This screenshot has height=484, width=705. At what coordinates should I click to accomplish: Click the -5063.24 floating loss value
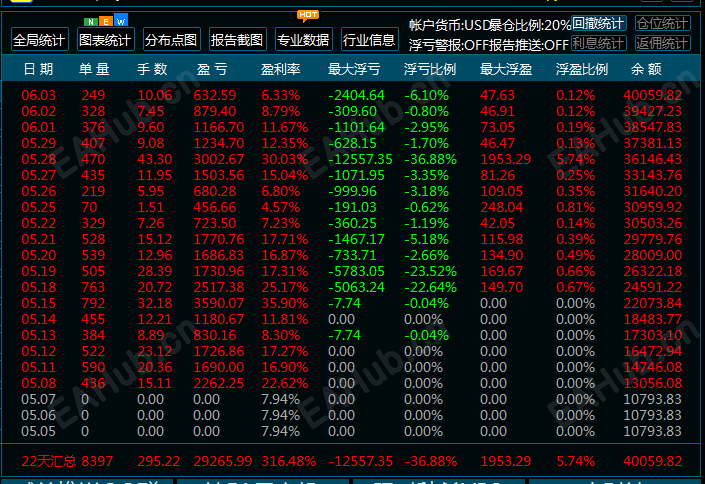point(356,287)
